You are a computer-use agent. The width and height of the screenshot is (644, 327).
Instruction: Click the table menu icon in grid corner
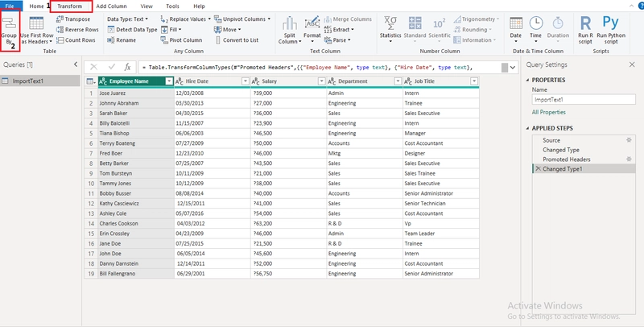click(x=91, y=81)
